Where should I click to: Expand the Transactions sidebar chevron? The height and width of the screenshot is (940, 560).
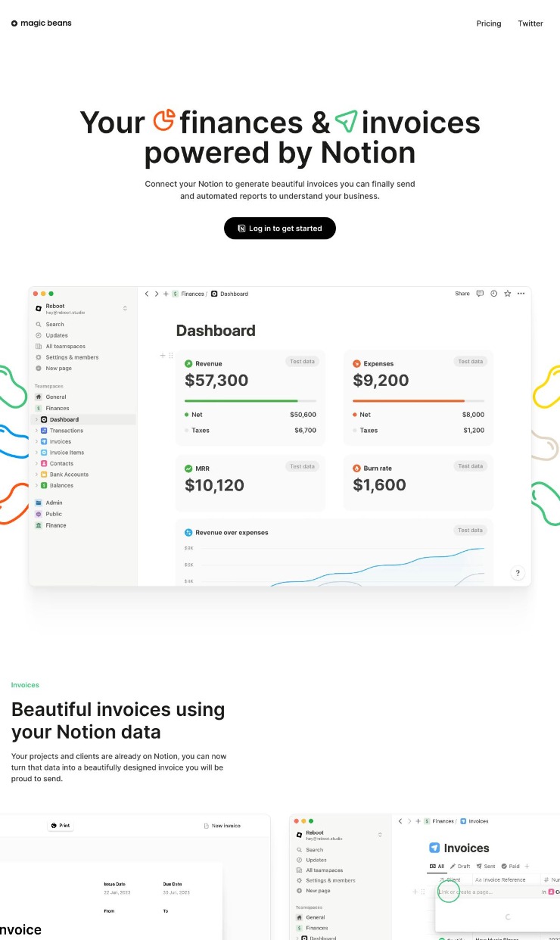click(x=36, y=431)
